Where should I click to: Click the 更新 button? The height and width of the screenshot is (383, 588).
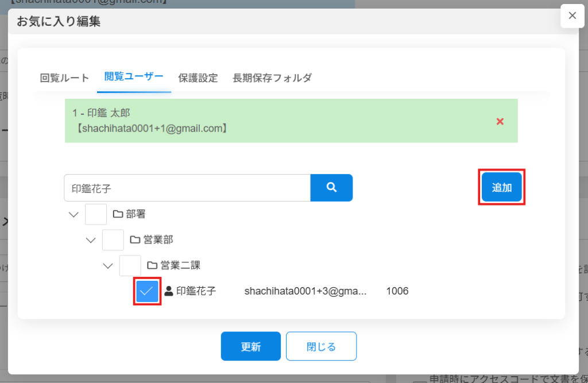(250, 346)
